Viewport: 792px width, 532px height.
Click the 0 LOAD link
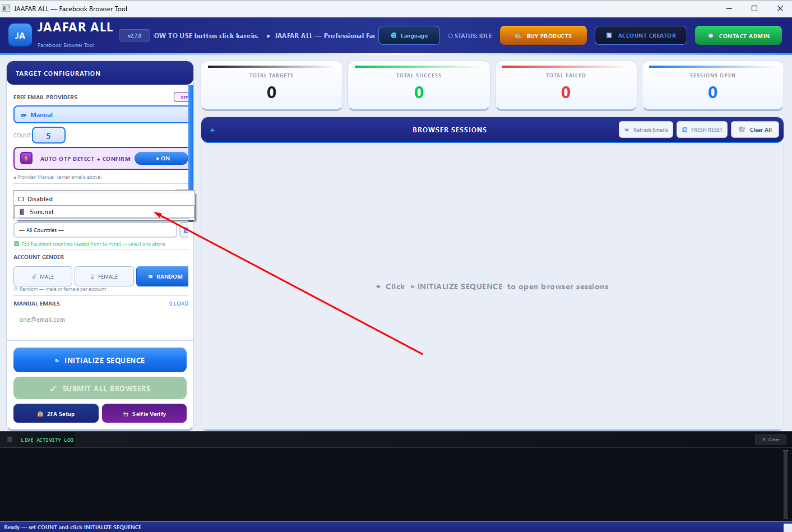click(179, 304)
